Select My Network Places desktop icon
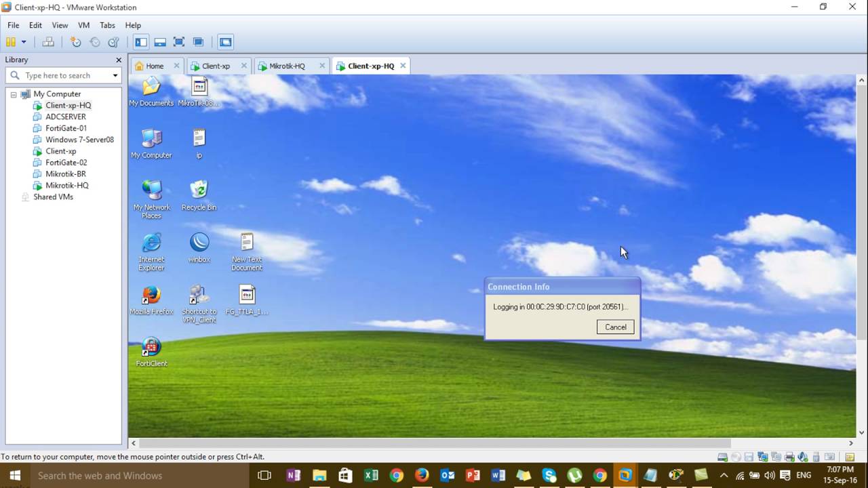The height and width of the screenshot is (488, 868). [x=151, y=199]
